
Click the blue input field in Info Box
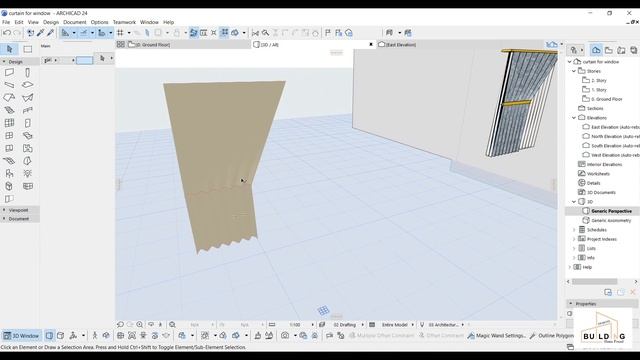(84, 60)
